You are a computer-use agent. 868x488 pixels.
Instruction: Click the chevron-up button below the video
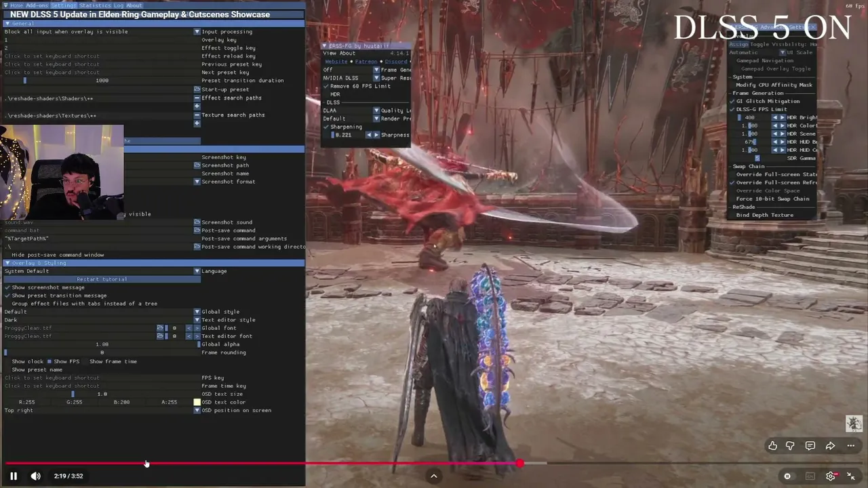[434, 476]
